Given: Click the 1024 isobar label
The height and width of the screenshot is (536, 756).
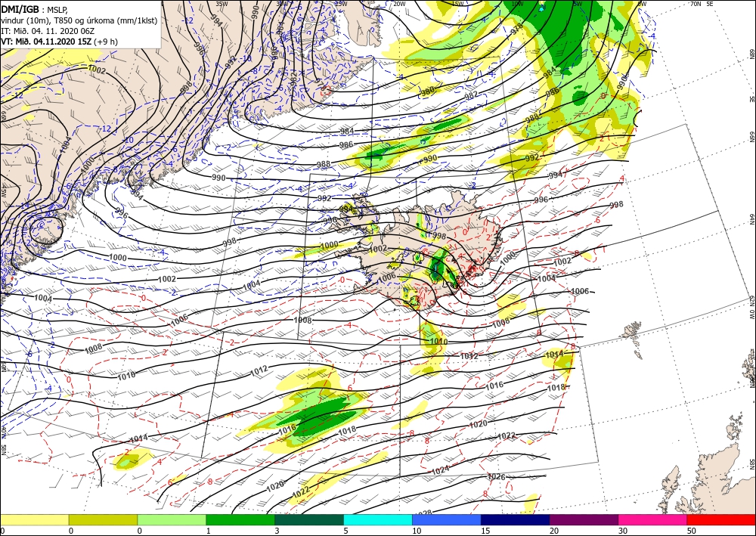Looking at the screenshot, I should (x=440, y=470).
